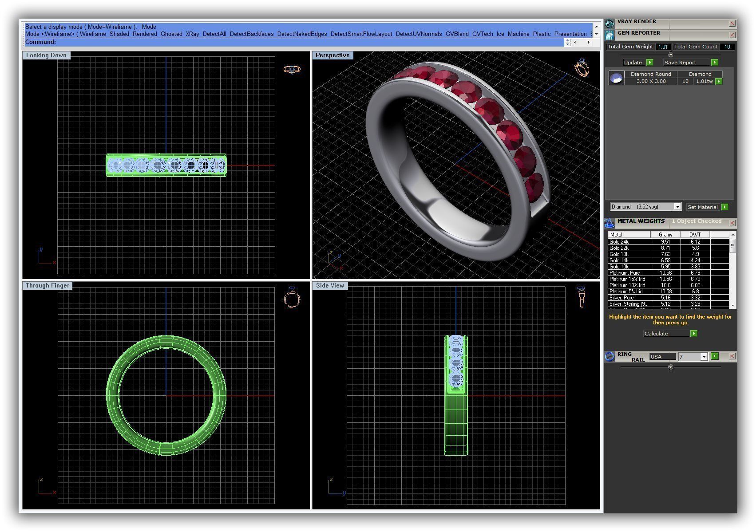The height and width of the screenshot is (532, 756).
Task: Close the Metal Weights panel
Action: click(x=732, y=223)
